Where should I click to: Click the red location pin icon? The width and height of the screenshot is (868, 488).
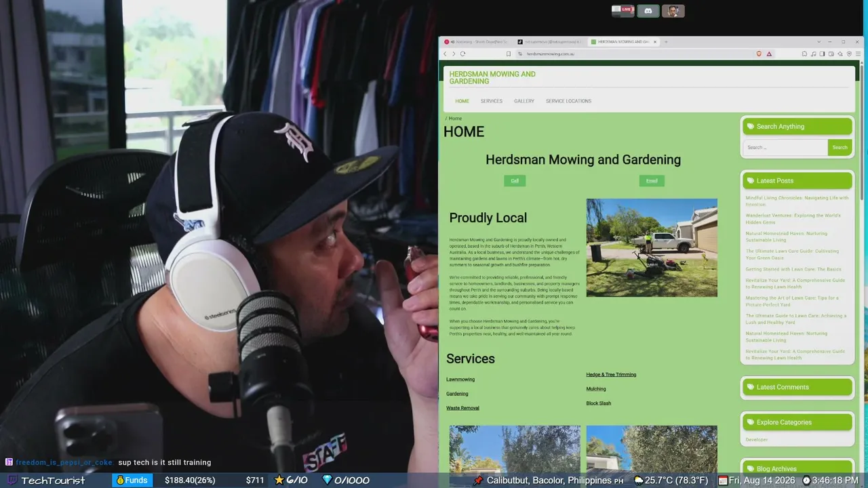[478, 481]
